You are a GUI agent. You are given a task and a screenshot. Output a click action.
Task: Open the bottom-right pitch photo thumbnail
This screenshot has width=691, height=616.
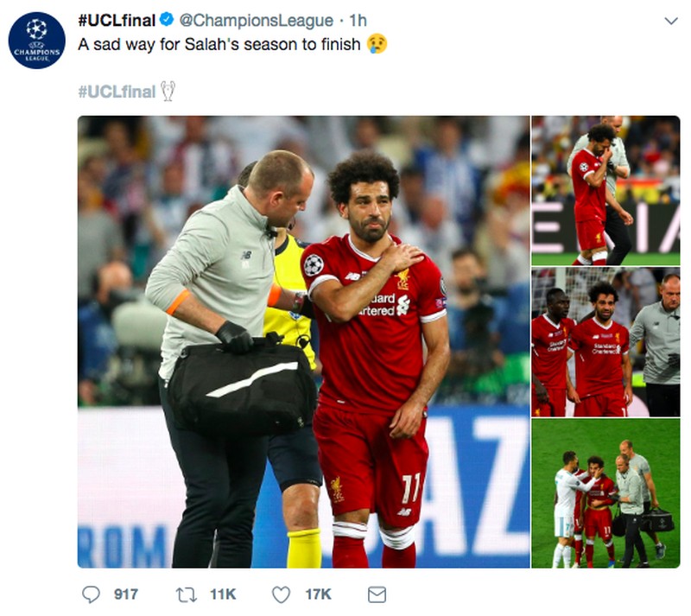tap(606, 493)
